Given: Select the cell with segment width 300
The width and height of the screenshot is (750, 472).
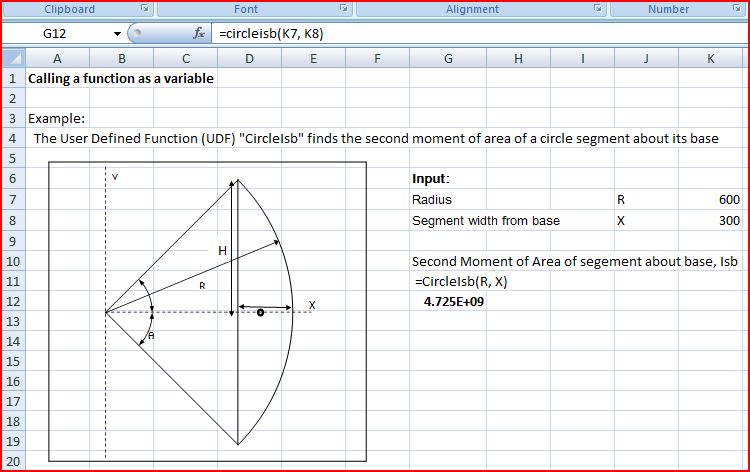Looking at the screenshot, I should (710, 220).
